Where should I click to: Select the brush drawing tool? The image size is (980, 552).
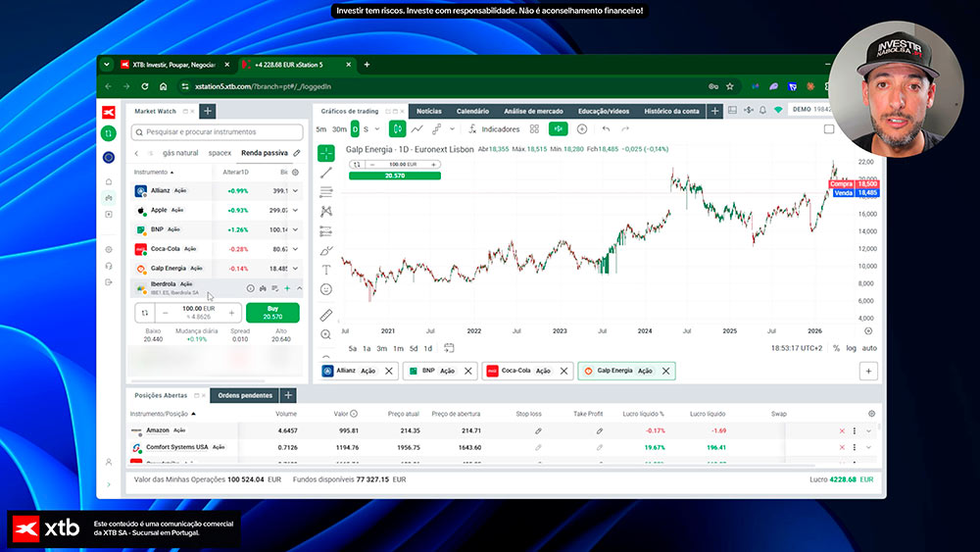[x=326, y=251]
